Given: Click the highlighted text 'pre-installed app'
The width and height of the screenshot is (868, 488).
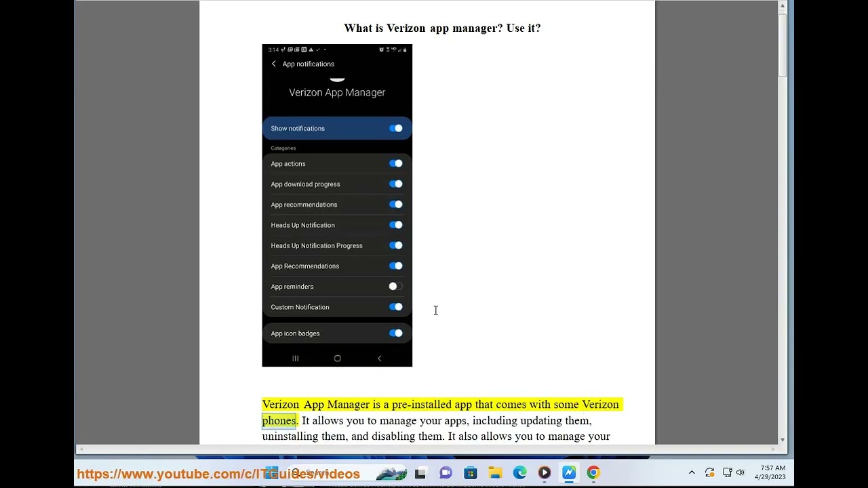Looking at the screenshot, I should pos(431,405).
